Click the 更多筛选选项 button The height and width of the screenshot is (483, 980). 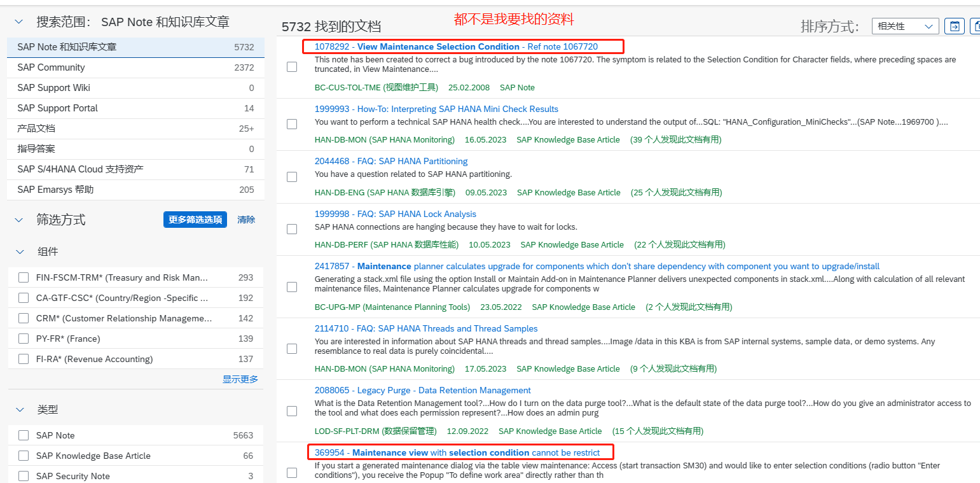click(195, 220)
